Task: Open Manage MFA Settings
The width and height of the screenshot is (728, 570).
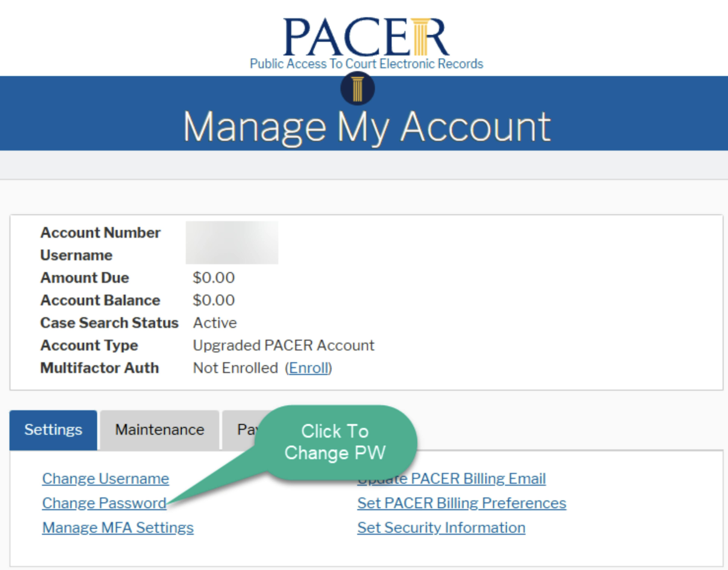Action: [x=118, y=528]
